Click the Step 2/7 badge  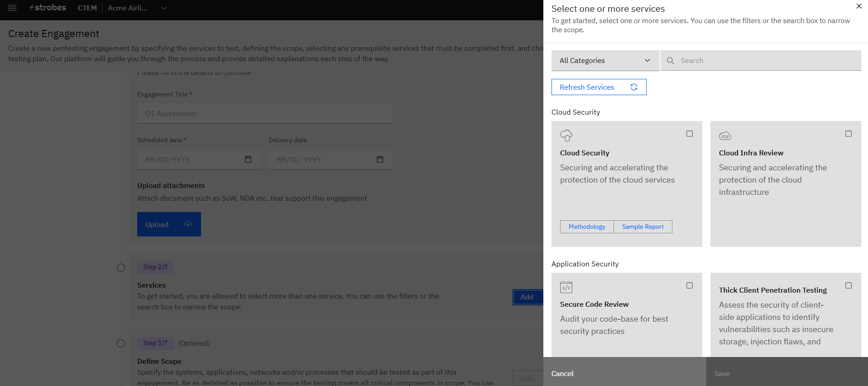coord(155,267)
